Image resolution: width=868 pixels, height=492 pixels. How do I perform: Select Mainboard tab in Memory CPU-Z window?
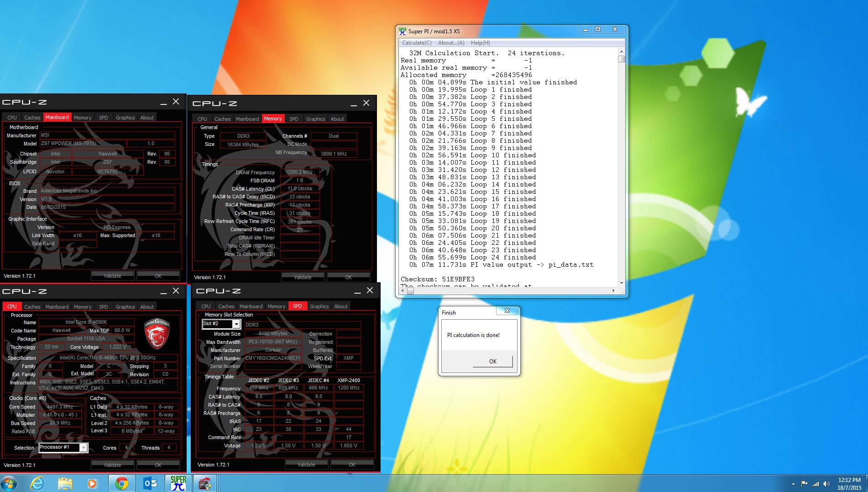[x=247, y=119]
